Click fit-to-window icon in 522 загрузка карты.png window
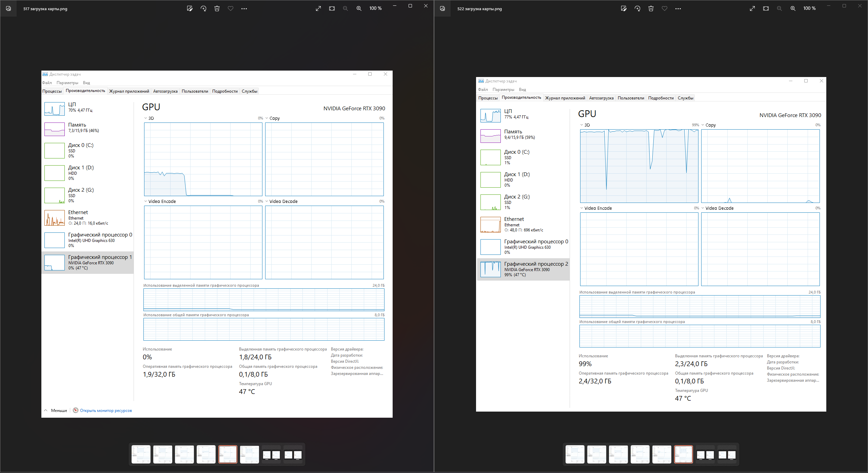 [x=766, y=8]
